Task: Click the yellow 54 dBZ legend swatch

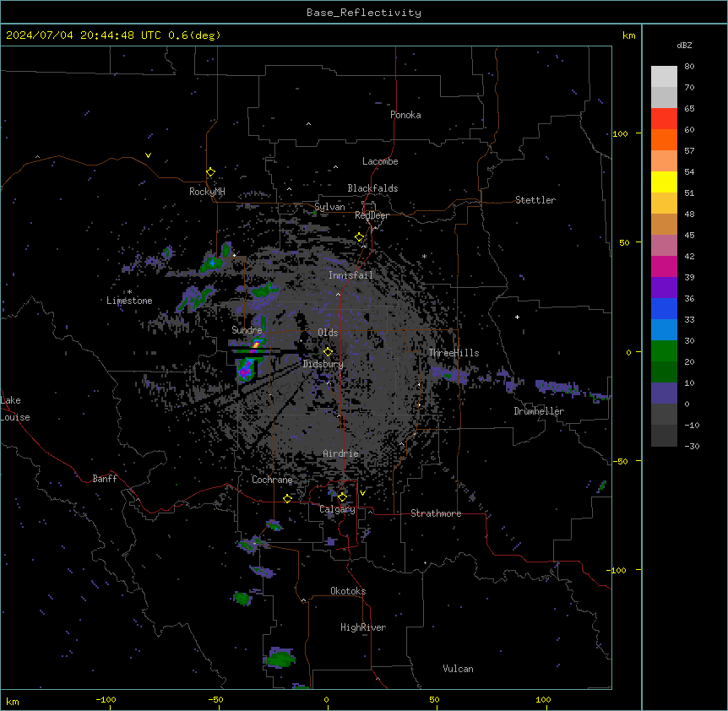Action: [664, 182]
